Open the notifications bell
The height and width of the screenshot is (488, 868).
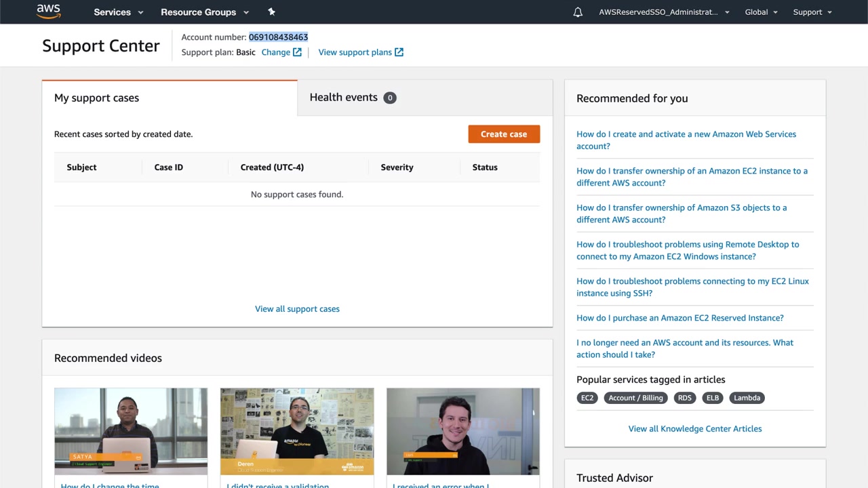tap(578, 12)
